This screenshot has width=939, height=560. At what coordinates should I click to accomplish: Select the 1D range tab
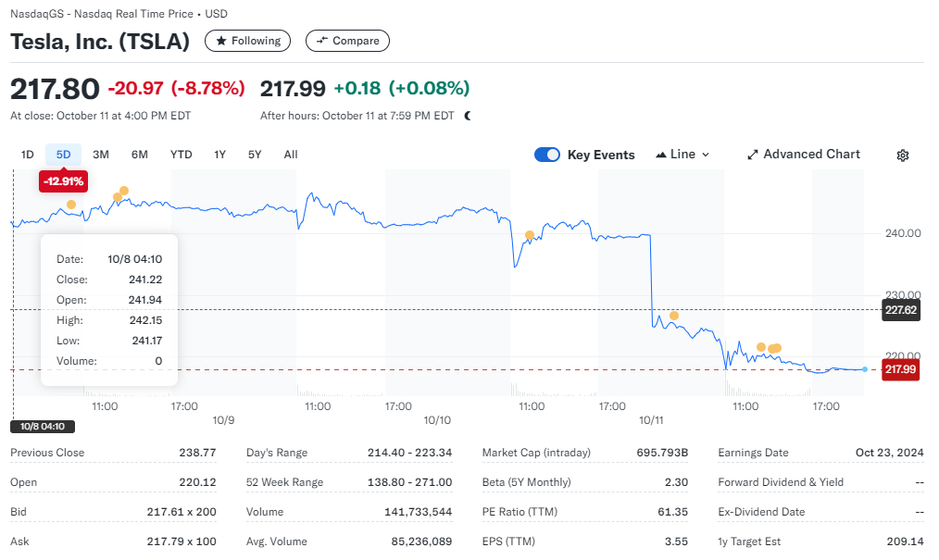click(x=28, y=155)
